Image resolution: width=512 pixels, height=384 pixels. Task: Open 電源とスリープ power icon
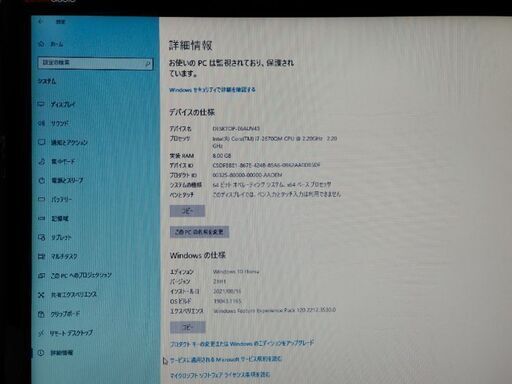pos(41,180)
